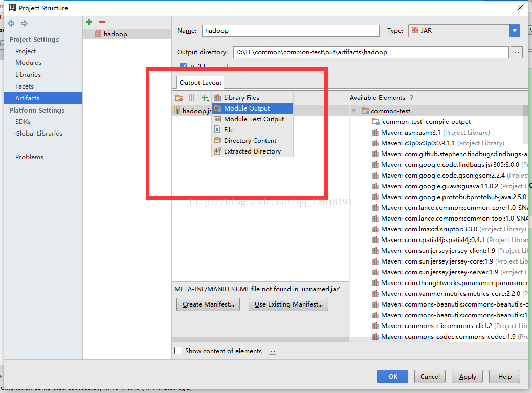Choose Directory Content from the popup menu
532x393 pixels.
(x=252, y=141)
